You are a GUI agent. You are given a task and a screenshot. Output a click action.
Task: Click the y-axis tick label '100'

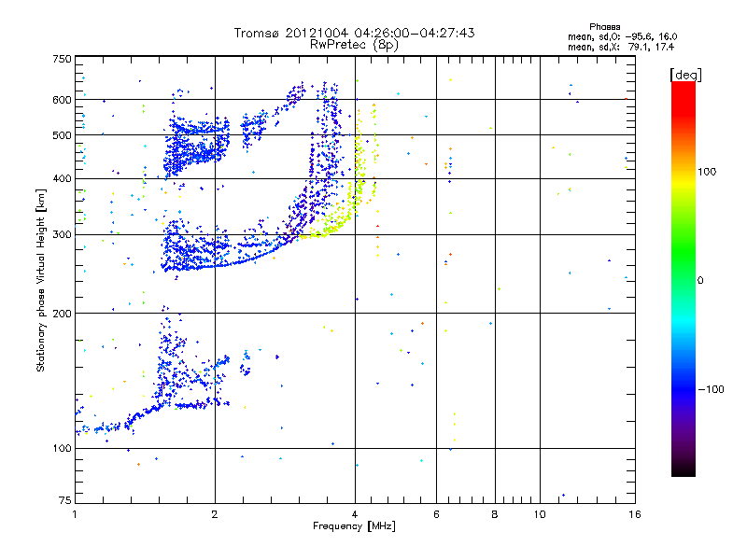tap(62, 448)
